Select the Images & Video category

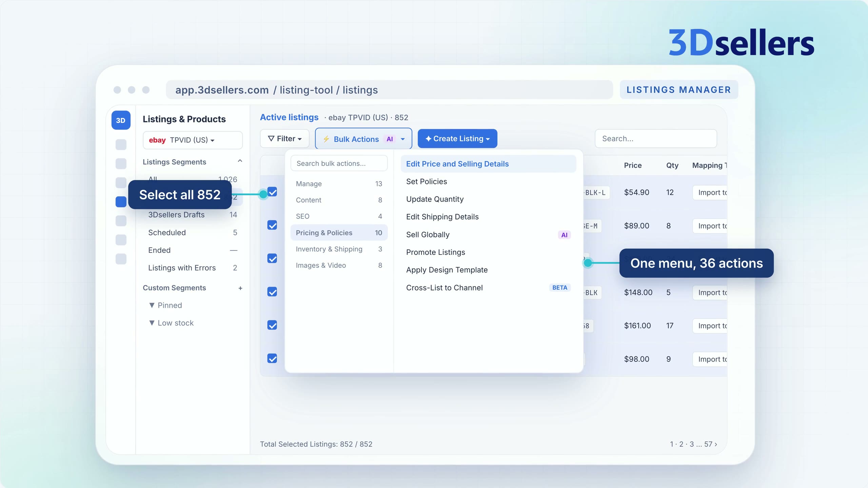[339, 265]
